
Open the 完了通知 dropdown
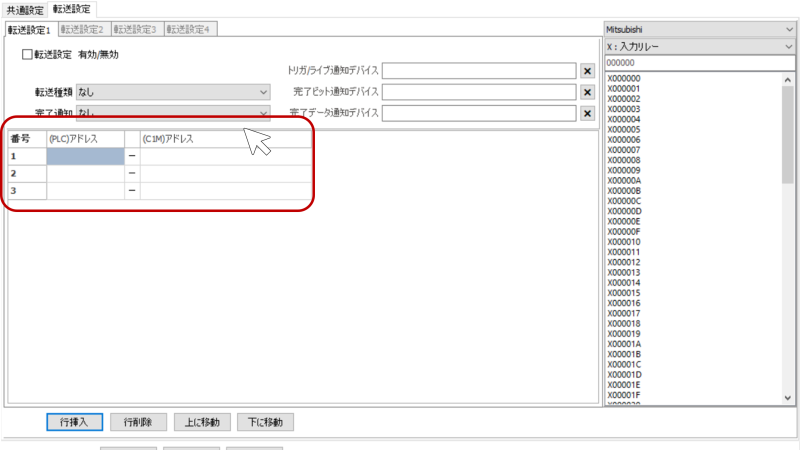pos(173,113)
